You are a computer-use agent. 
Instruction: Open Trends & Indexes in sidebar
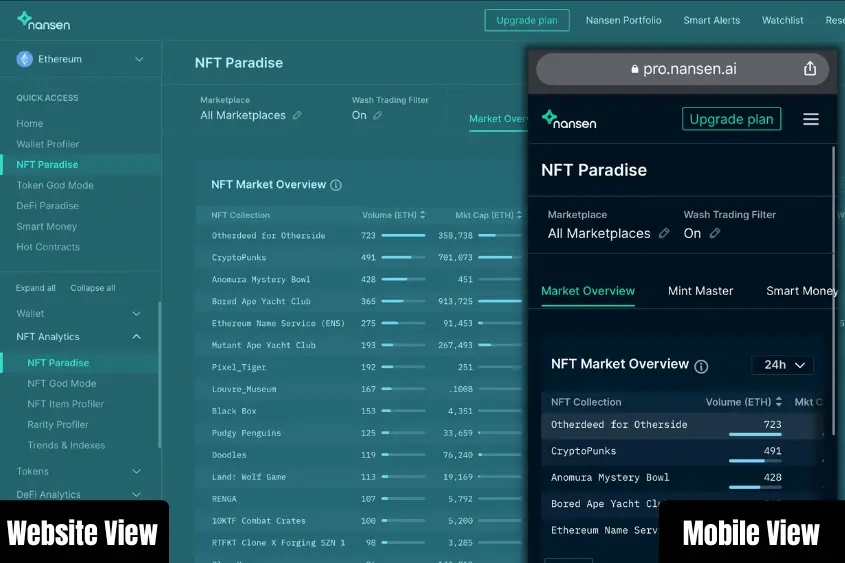tap(66, 445)
